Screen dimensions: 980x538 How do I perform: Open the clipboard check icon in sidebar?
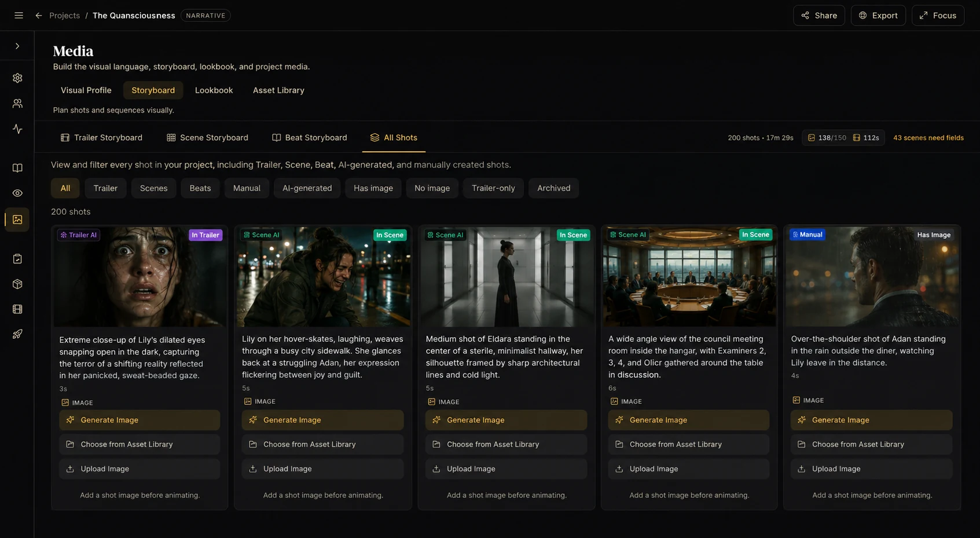point(17,259)
